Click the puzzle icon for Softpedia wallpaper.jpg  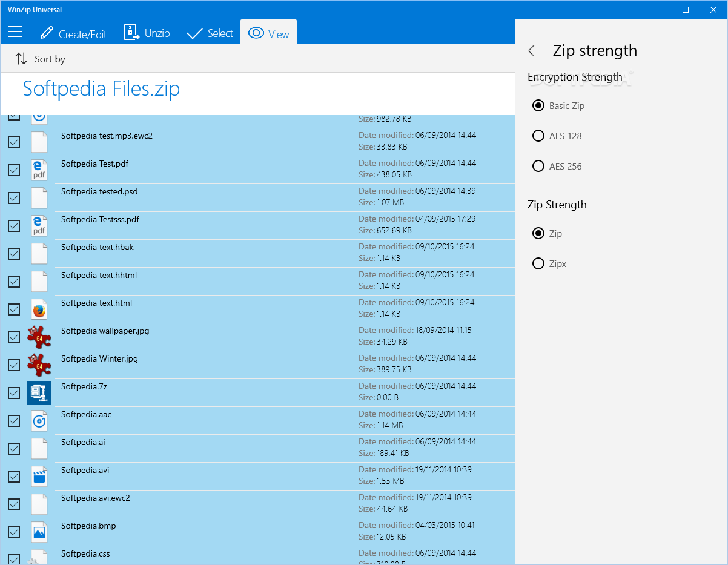click(x=39, y=337)
